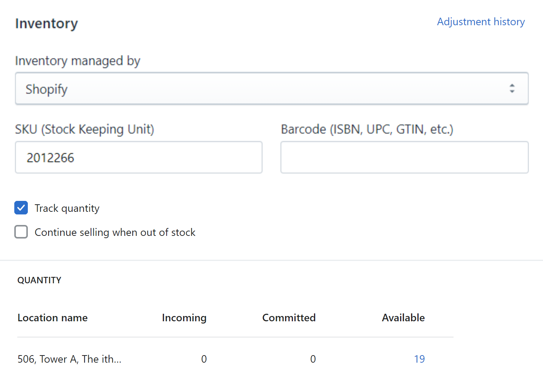Image resolution: width=543 pixels, height=392 pixels.
Task: Click the SKU (Stock Keeping Unit) label
Action: [x=85, y=129]
